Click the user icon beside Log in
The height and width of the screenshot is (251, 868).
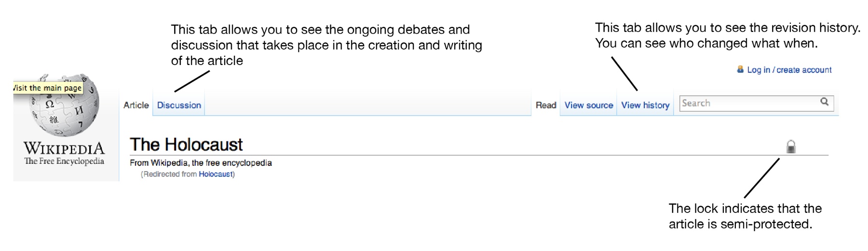(x=740, y=69)
